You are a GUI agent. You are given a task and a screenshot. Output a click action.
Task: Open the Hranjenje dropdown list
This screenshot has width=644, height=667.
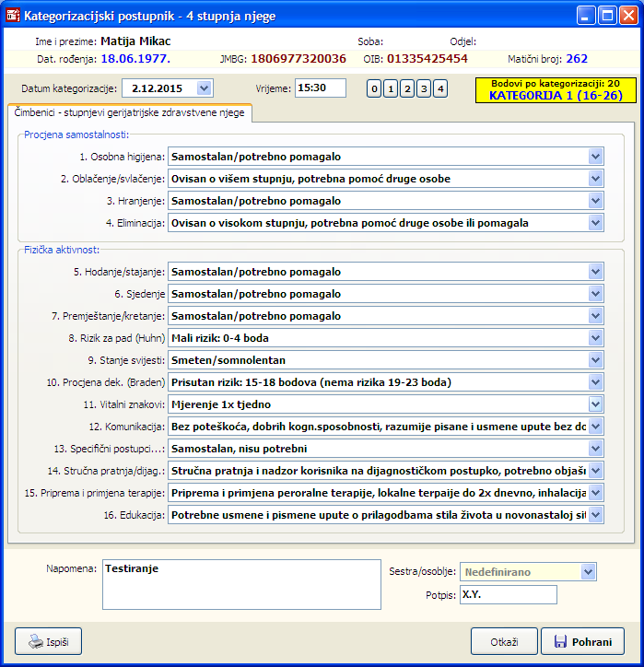596,201
